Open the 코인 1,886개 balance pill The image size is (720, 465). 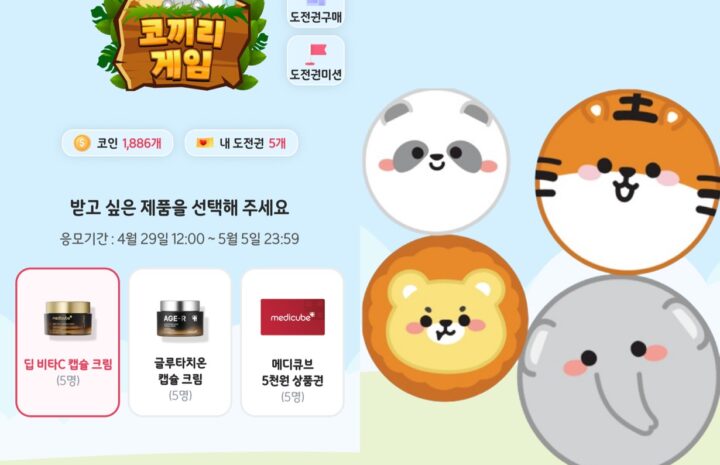point(118,143)
